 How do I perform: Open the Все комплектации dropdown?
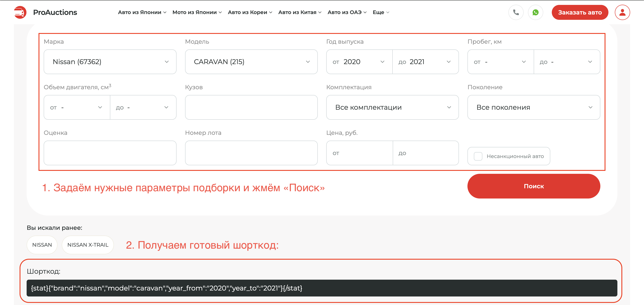392,107
